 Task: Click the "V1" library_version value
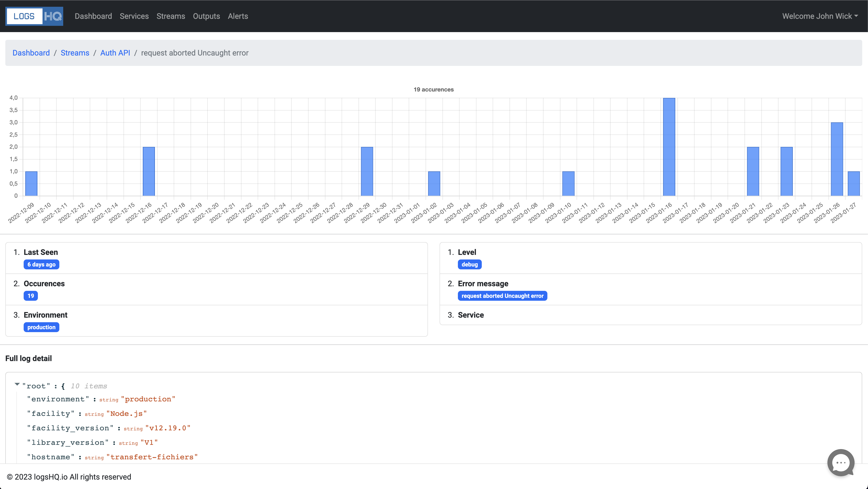tap(149, 442)
